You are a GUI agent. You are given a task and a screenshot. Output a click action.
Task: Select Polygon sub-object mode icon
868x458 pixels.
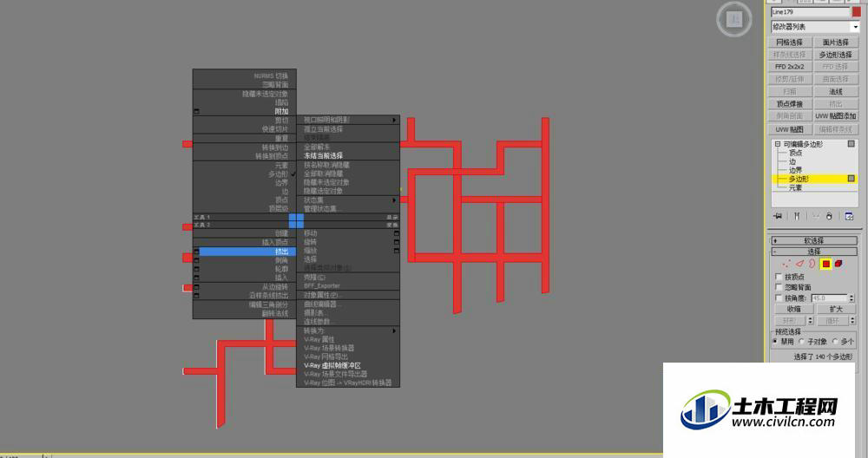[826, 264]
